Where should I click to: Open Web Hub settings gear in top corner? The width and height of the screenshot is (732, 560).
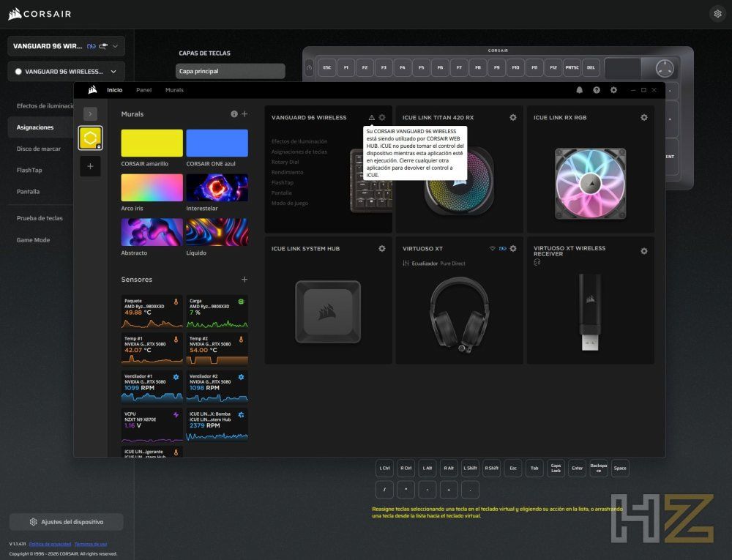pos(717,13)
